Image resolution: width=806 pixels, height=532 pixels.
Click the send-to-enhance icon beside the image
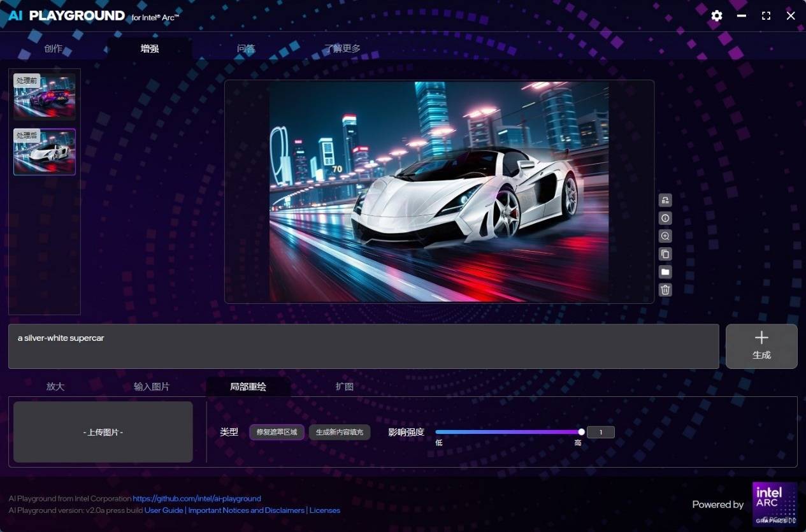click(665, 200)
